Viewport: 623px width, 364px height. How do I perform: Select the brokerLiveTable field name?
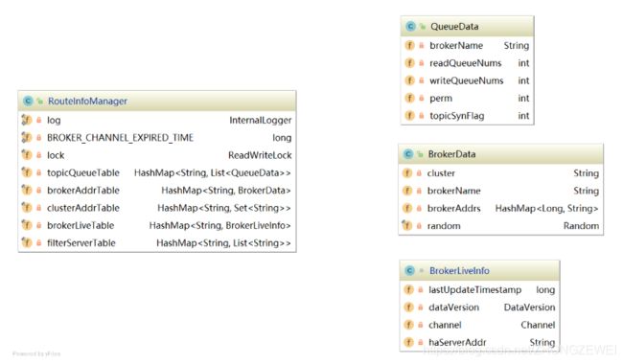(81, 225)
